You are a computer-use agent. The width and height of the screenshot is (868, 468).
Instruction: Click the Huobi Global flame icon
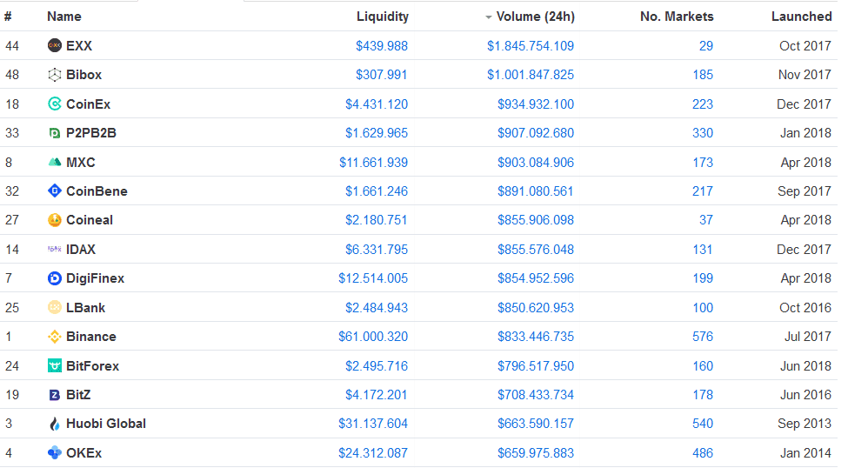(55, 424)
